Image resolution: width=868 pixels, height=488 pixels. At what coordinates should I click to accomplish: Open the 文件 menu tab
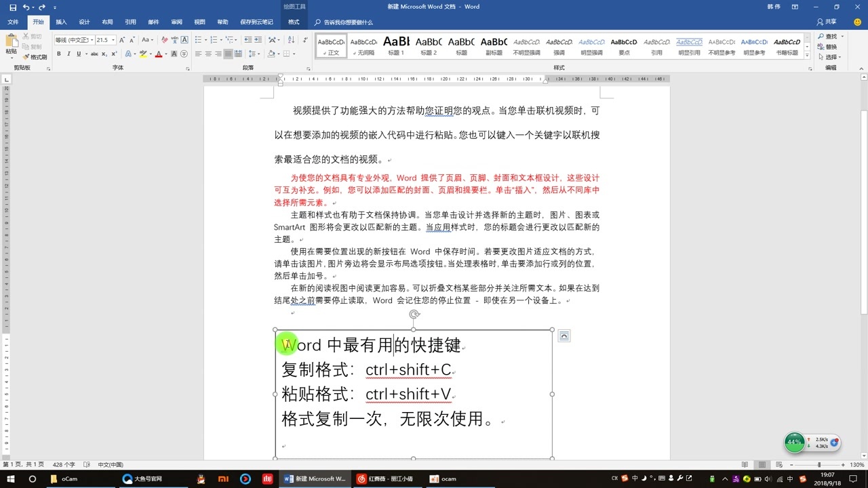coord(13,22)
